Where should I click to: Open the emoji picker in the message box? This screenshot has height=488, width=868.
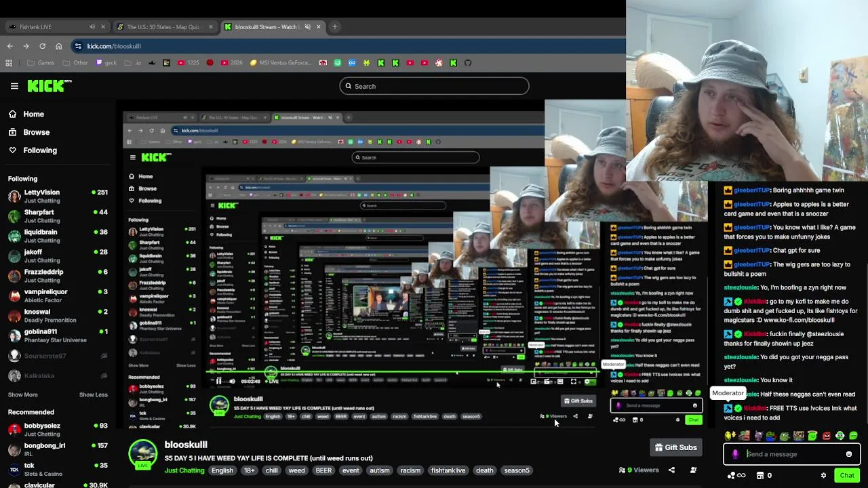click(x=849, y=454)
